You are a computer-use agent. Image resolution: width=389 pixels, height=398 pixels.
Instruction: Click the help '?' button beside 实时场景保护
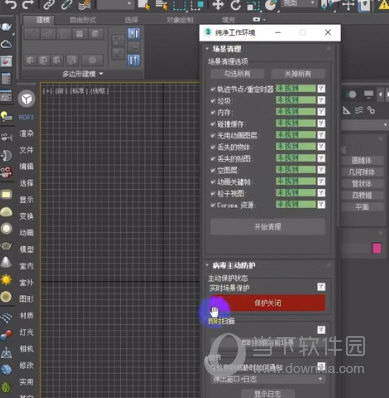point(321,287)
